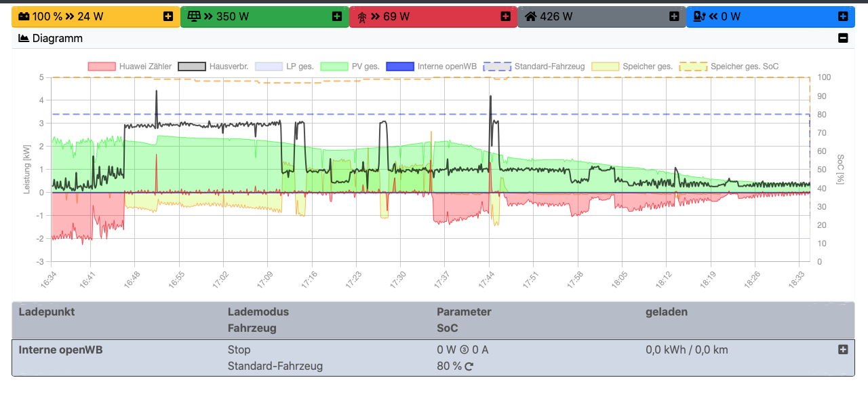The width and height of the screenshot is (868, 399).
Task: Open the Stop charge mode setting
Action: [x=239, y=350]
